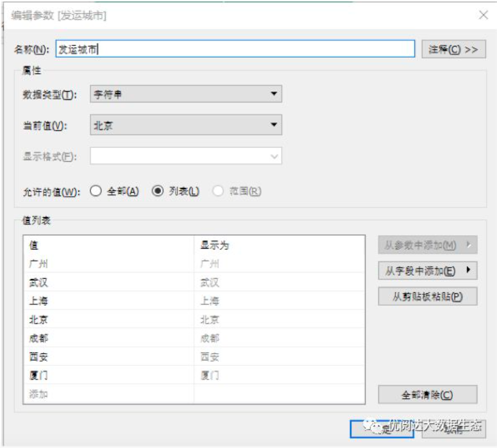Click the 名称 text input field
The width and height of the screenshot is (497, 448).
(x=235, y=49)
